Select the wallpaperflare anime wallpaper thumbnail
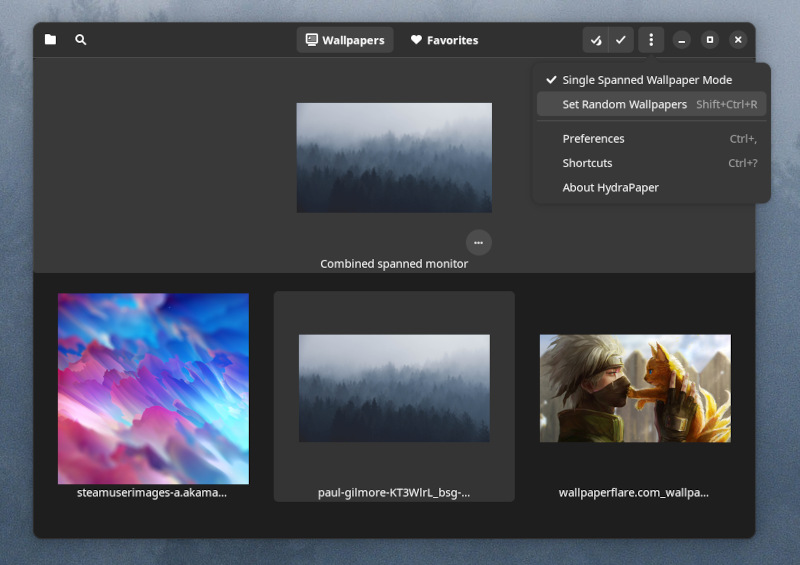 (635, 388)
